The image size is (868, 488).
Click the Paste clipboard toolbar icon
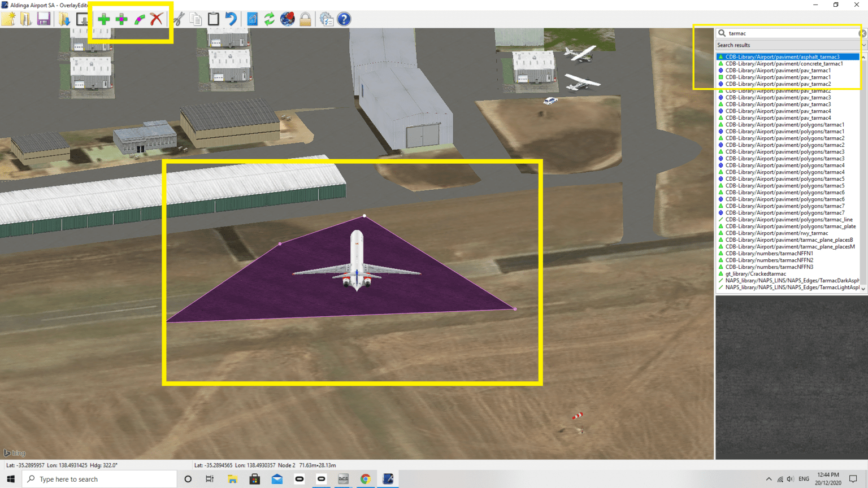click(x=213, y=19)
